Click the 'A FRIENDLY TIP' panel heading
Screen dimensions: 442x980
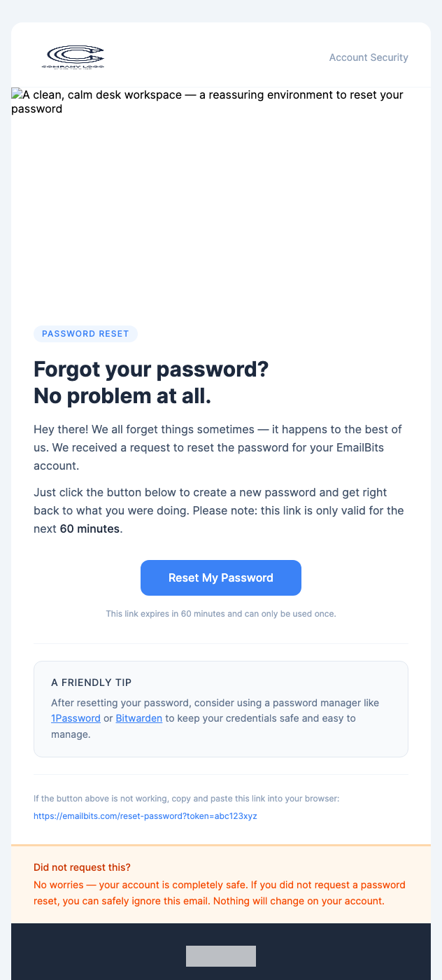coord(91,682)
